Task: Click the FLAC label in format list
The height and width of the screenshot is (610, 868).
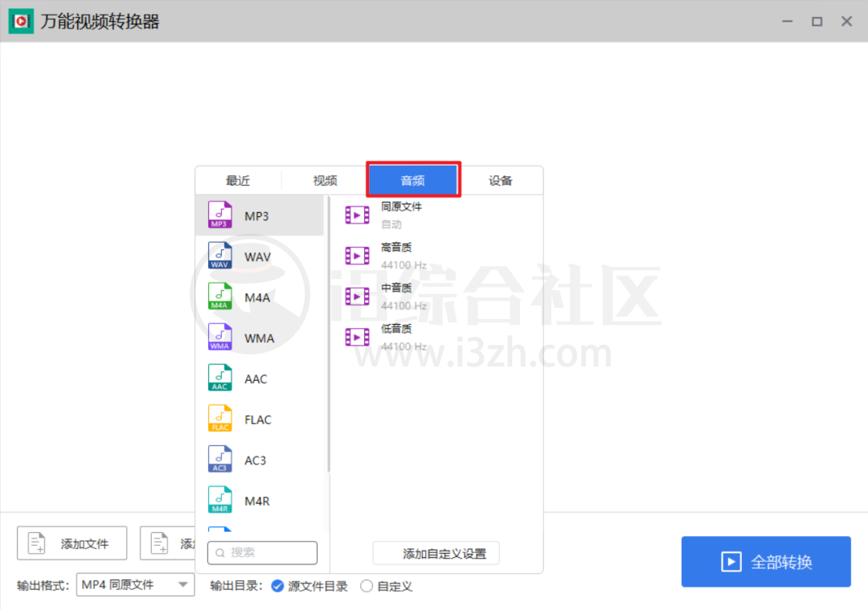Action: coord(258,420)
